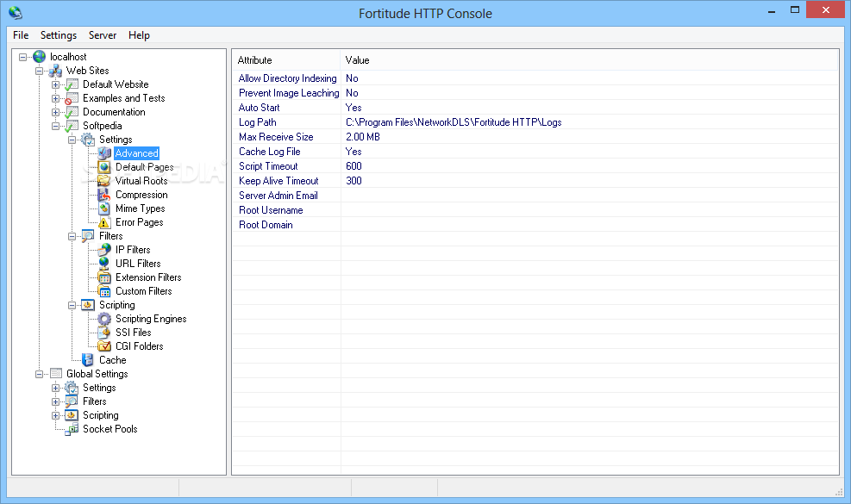Click the Global Settings list icon
Screen dimensions: 851x504
pos(55,374)
